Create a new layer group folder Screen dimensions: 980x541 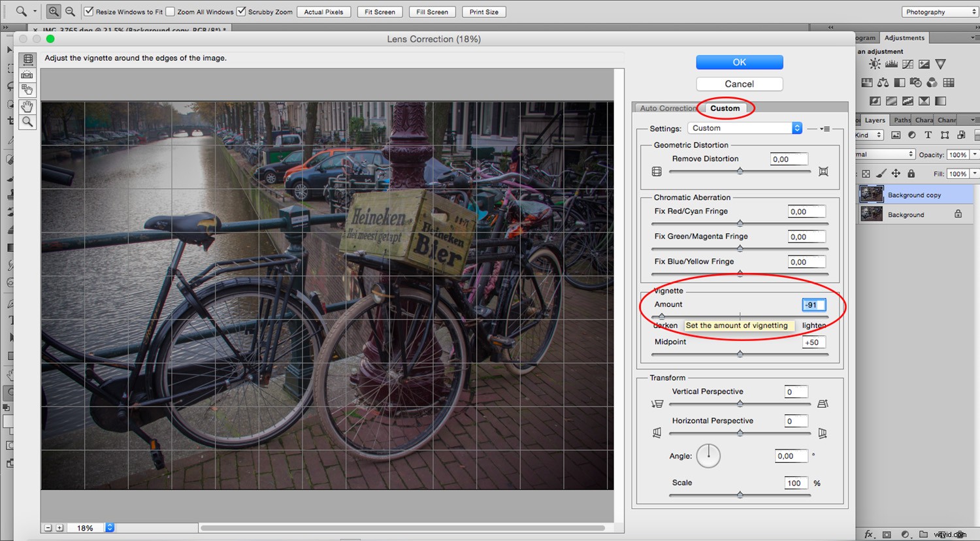923,534
